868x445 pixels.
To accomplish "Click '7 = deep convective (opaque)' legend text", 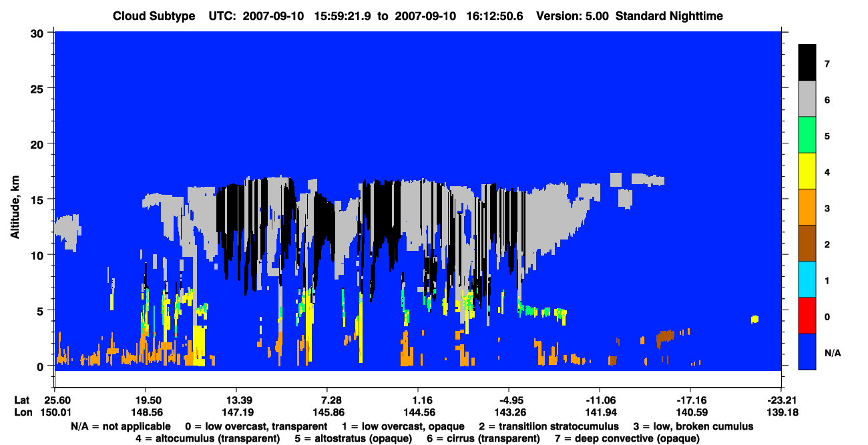I will tap(628, 438).
